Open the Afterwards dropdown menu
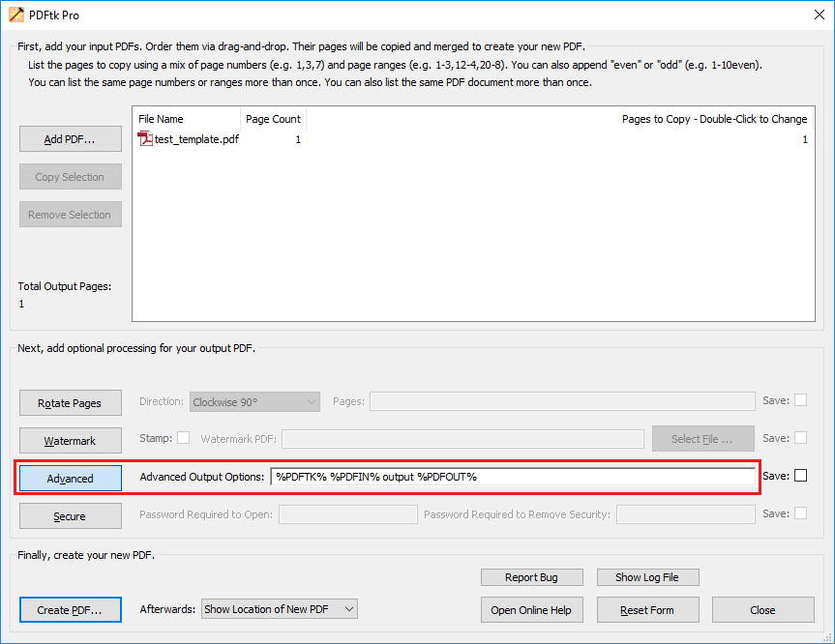Image resolution: width=835 pixels, height=644 pixels. (x=279, y=609)
